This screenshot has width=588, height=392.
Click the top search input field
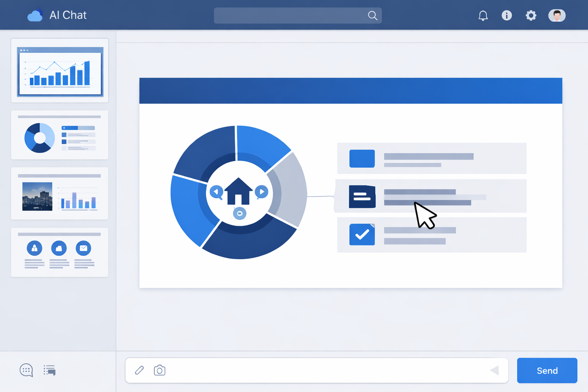289,16
